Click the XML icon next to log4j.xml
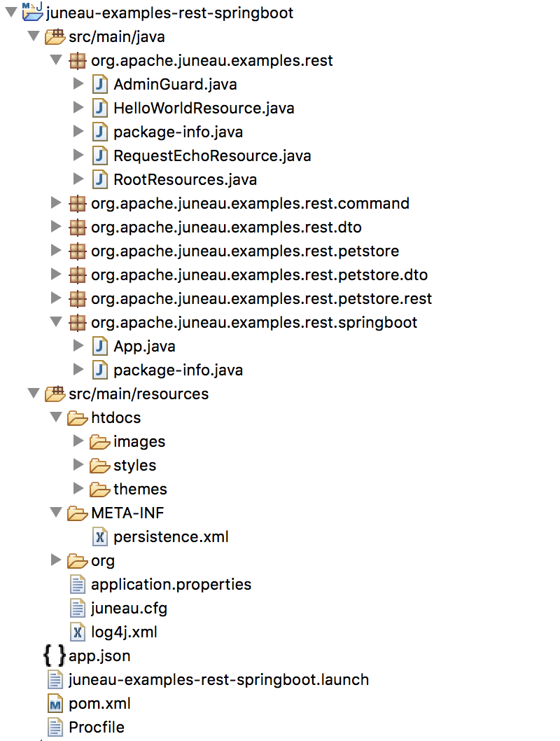 click(x=78, y=632)
